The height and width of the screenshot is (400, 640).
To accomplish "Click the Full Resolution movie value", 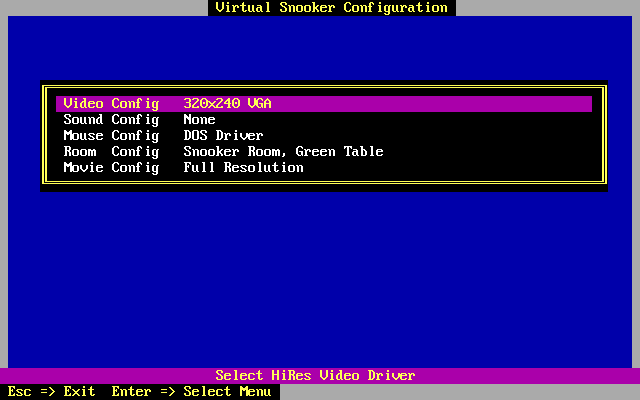I will tap(243, 168).
